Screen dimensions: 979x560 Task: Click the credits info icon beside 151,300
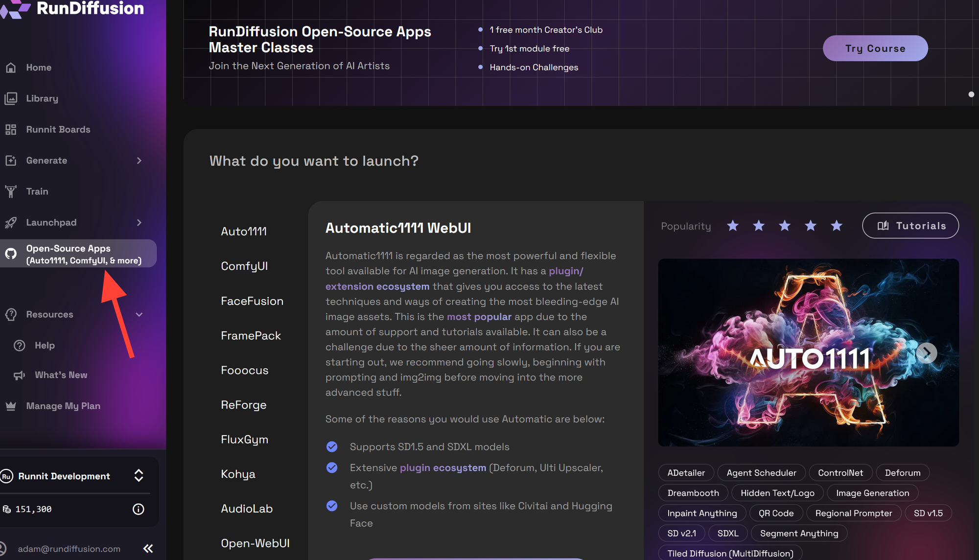[138, 509]
